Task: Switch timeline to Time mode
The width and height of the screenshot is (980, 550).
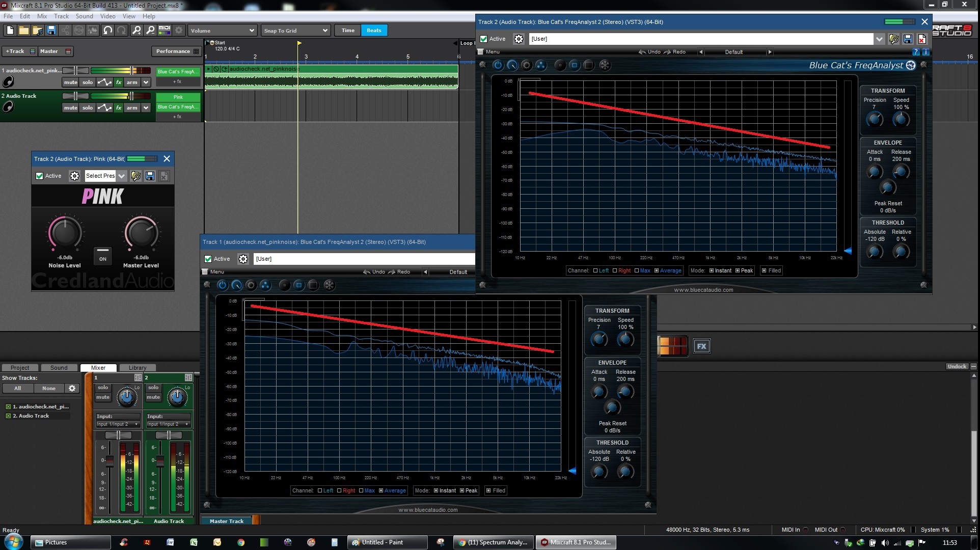Action: click(348, 31)
